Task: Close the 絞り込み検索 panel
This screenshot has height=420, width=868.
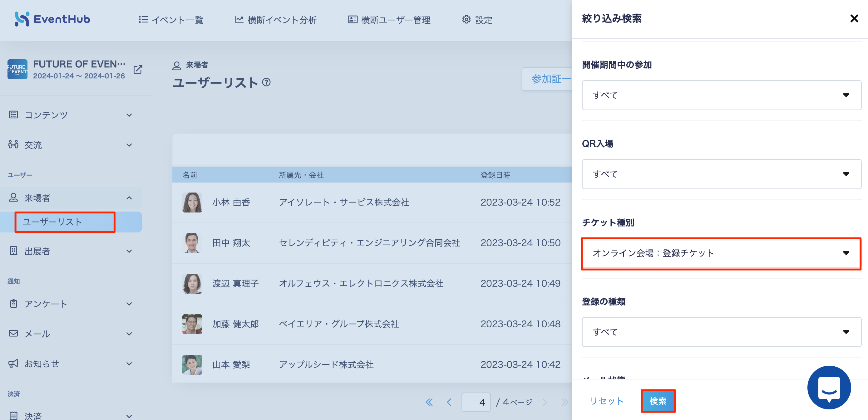Action: pyautogui.click(x=854, y=18)
